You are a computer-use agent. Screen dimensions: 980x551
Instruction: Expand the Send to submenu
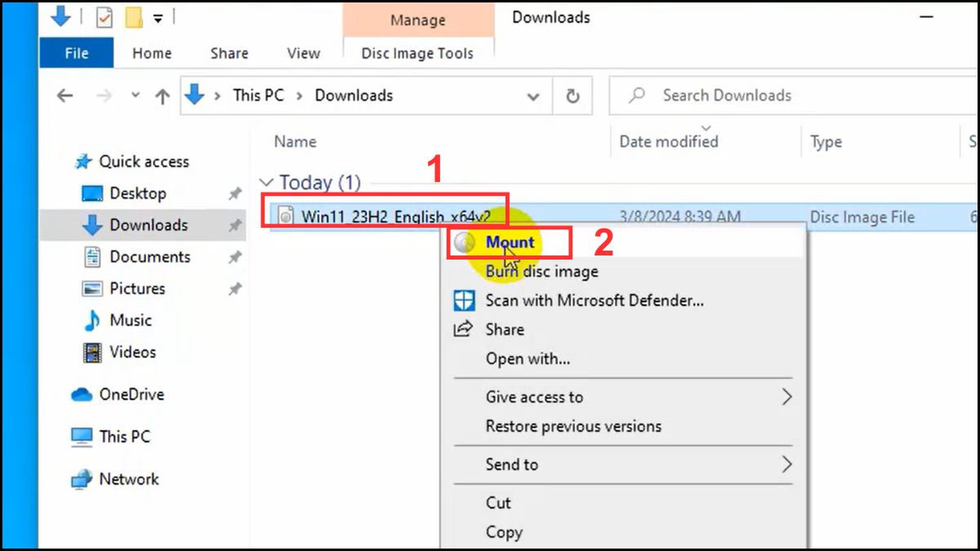[x=786, y=464]
